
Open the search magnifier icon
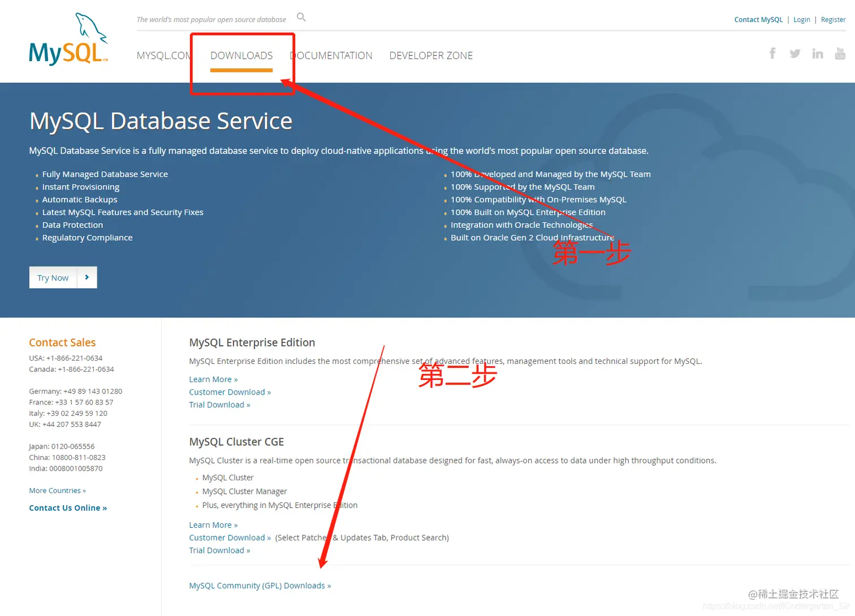tap(301, 18)
